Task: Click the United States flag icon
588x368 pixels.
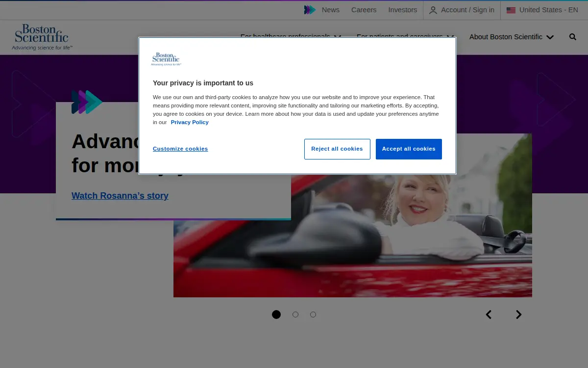Action: 511,10
